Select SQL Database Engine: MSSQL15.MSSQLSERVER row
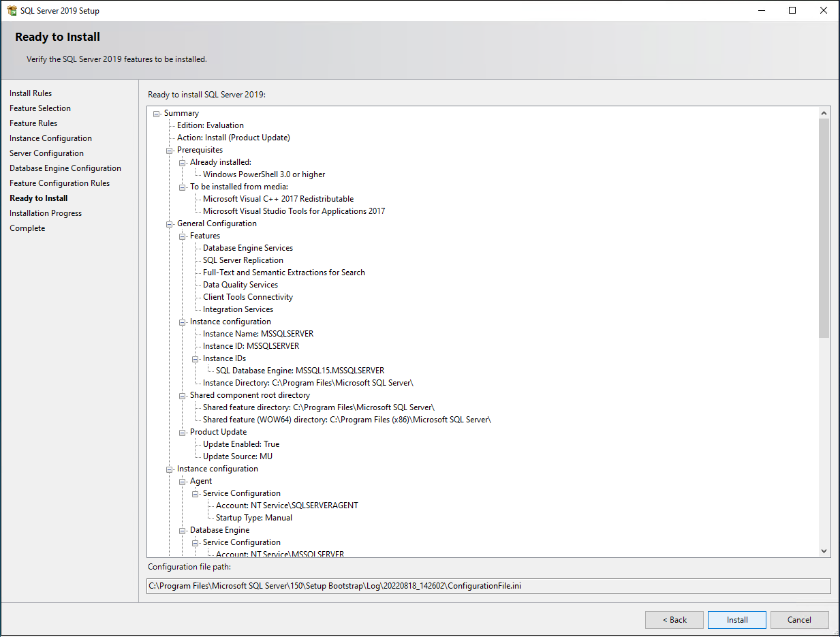Viewport: 840px width, 637px height. [300, 371]
